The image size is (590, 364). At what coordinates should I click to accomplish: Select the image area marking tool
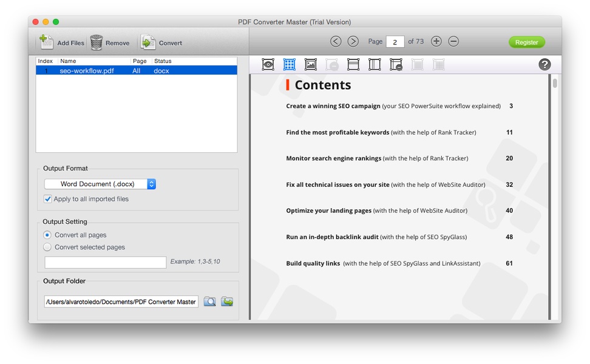pos(311,64)
